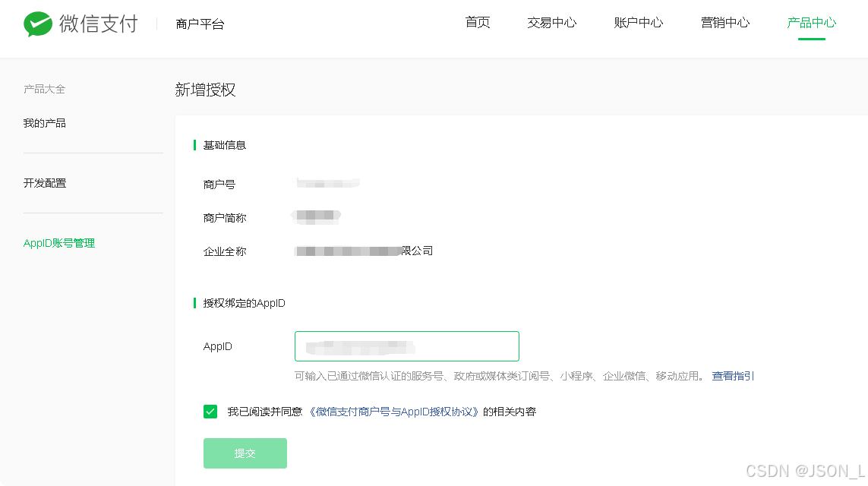Uncheck the agreement checkbox
868x486 pixels.
coord(210,412)
